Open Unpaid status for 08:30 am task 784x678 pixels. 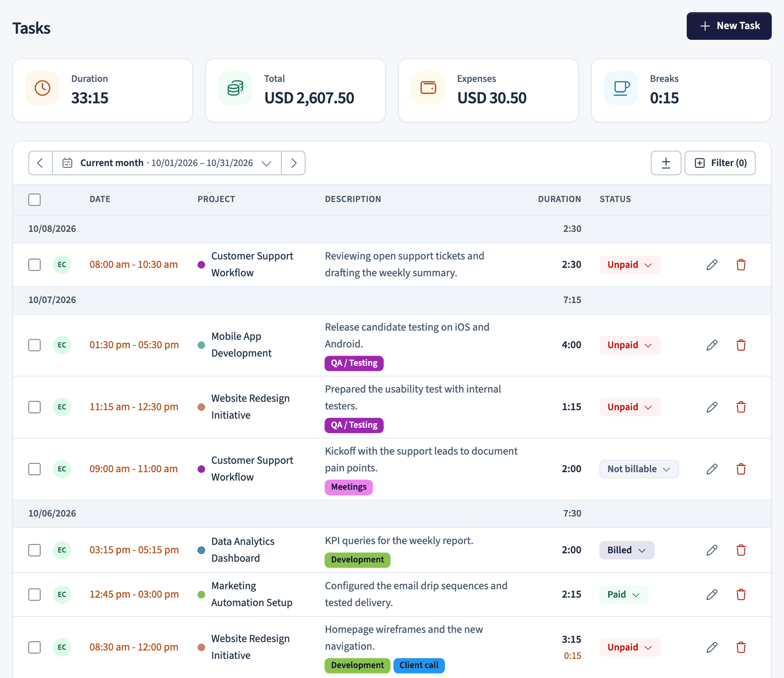630,647
